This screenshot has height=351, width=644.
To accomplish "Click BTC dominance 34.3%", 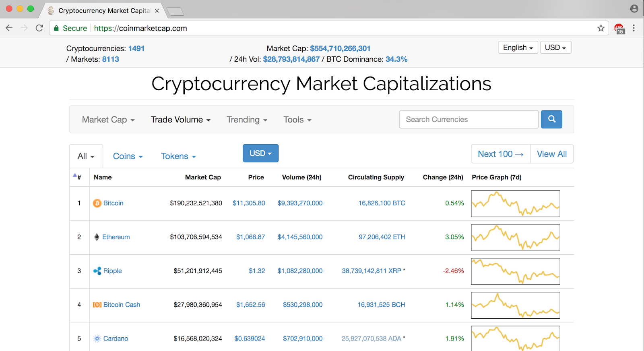I will 396,59.
